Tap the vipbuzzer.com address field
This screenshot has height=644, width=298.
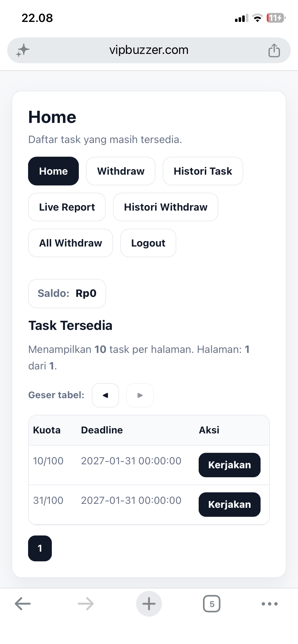[149, 50]
